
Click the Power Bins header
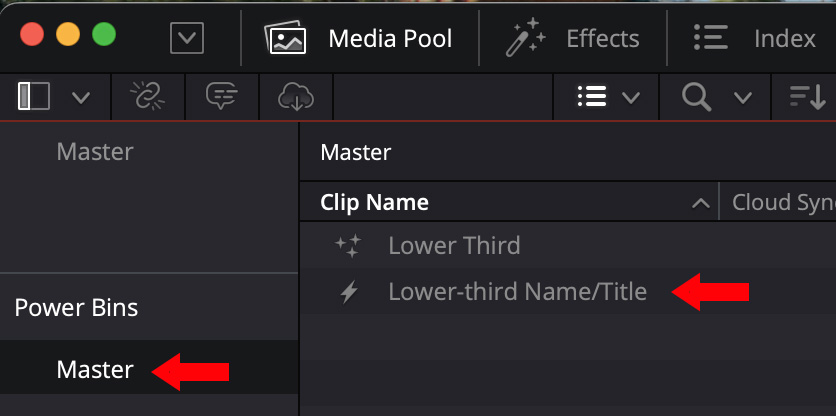(x=76, y=307)
